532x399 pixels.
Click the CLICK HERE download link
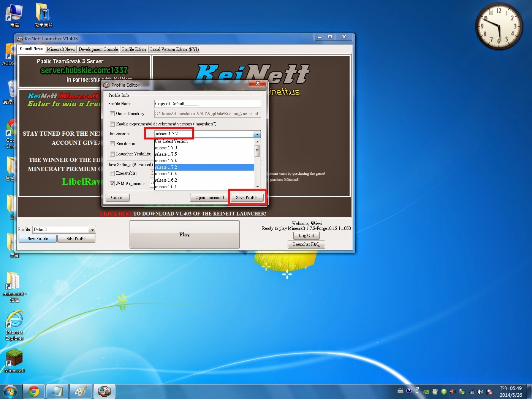tap(116, 214)
